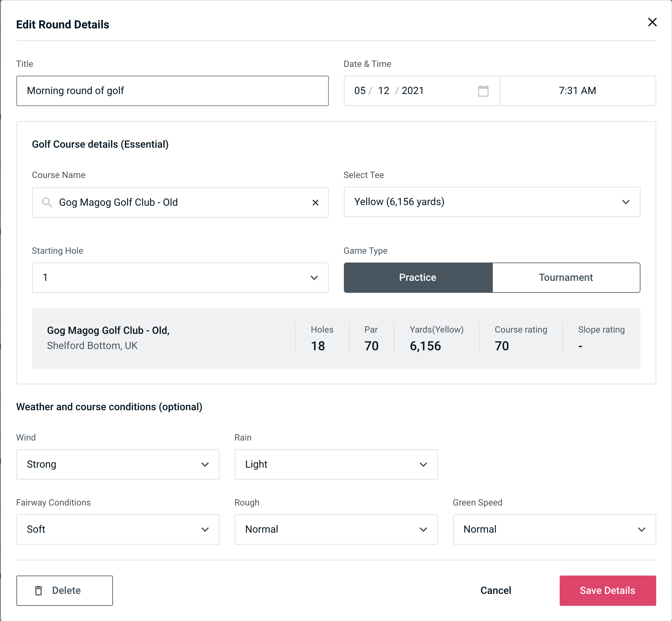Click the search icon in Course Name field
Screen dimensions: 672x621
46,201
